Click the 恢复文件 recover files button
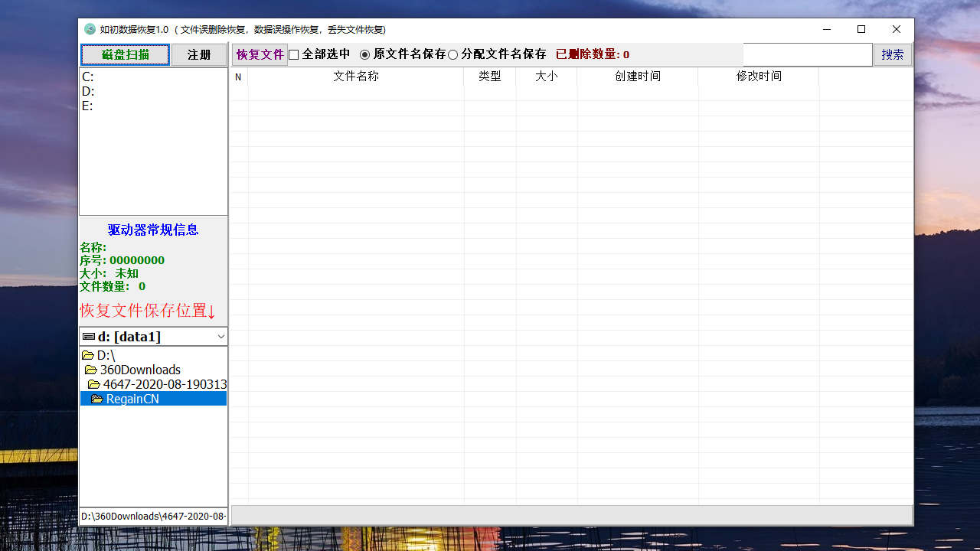This screenshot has height=551, width=980. pos(260,54)
